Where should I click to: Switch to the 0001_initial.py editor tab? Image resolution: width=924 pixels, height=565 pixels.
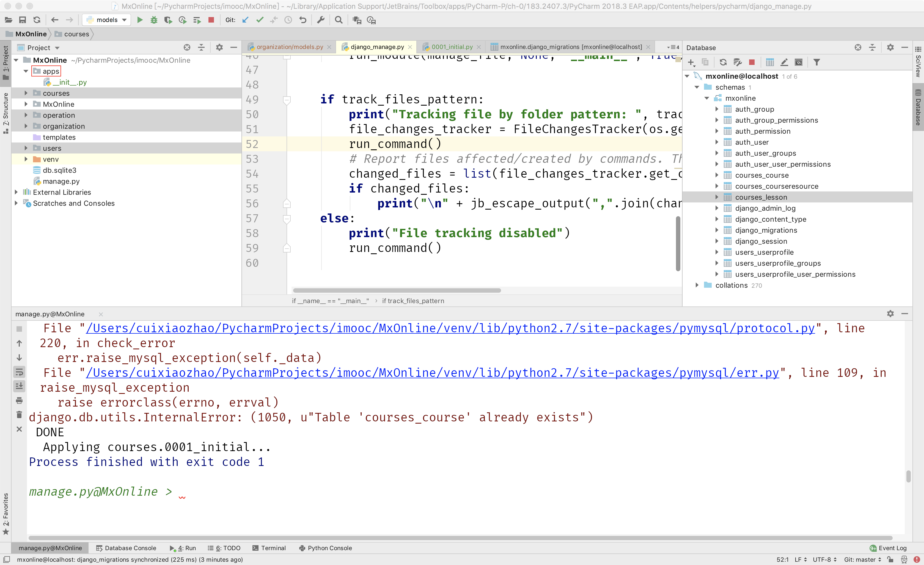point(452,47)
